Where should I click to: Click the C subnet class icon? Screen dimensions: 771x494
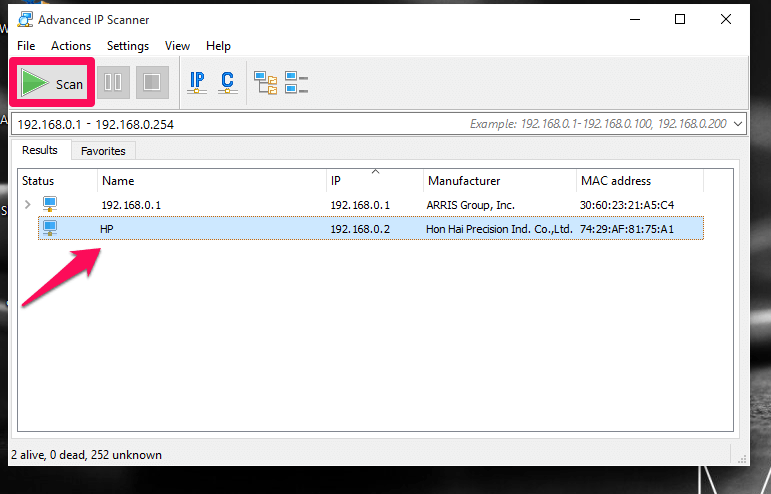[x=228, y=83]
